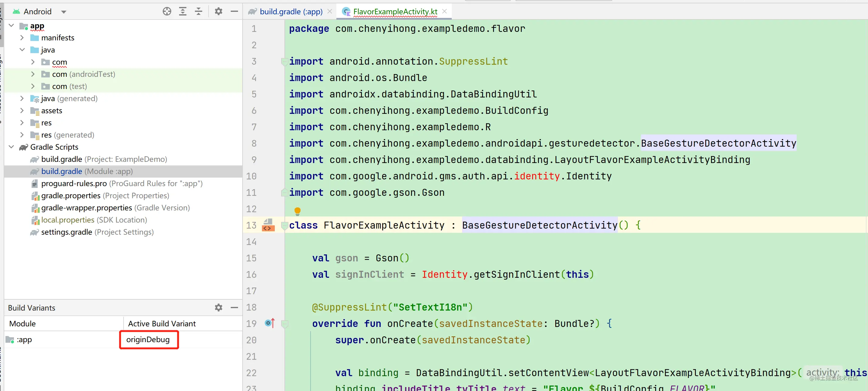Switch to the build.gradle (:app) tab
Screen dimensions: 868x391
(291, 12)
